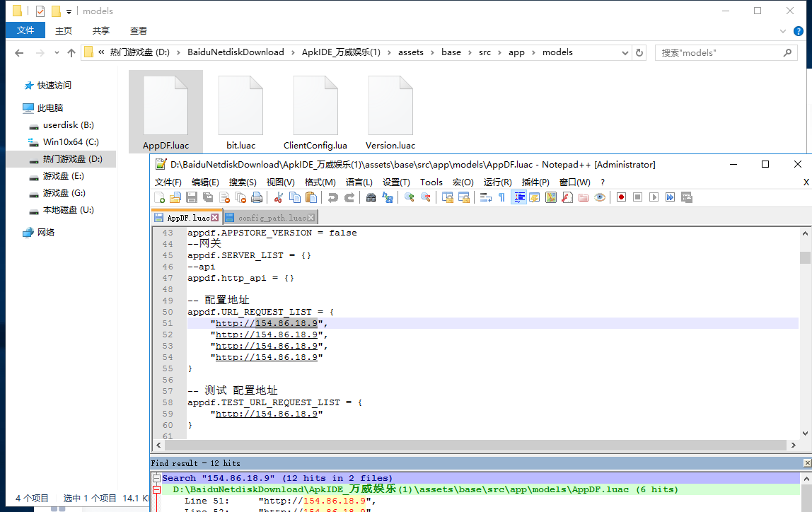Expand the address bar history dropdown
The height and width of the screenshot is (512, 812).
point(625,53)
